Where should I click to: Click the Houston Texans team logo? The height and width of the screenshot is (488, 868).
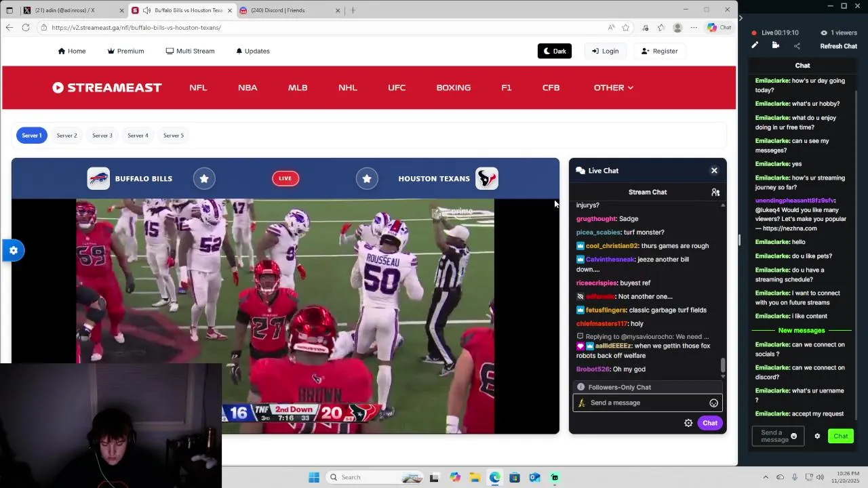(x=487, y=178)
